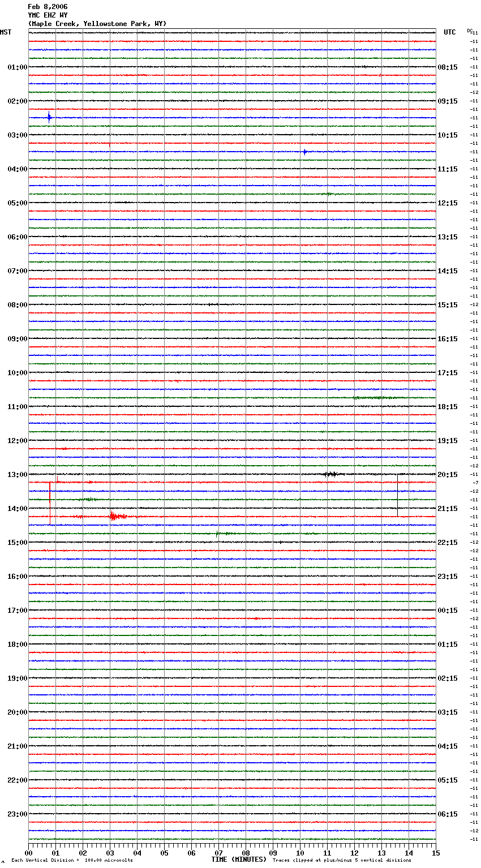
Task: Click the 02:15 UTC time label
Action: [448, 678]
